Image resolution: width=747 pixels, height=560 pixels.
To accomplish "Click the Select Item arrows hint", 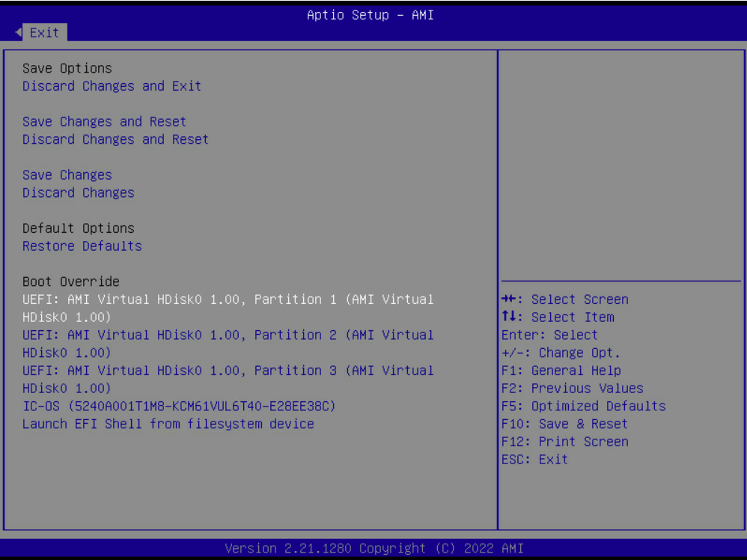I will (558, 317).
